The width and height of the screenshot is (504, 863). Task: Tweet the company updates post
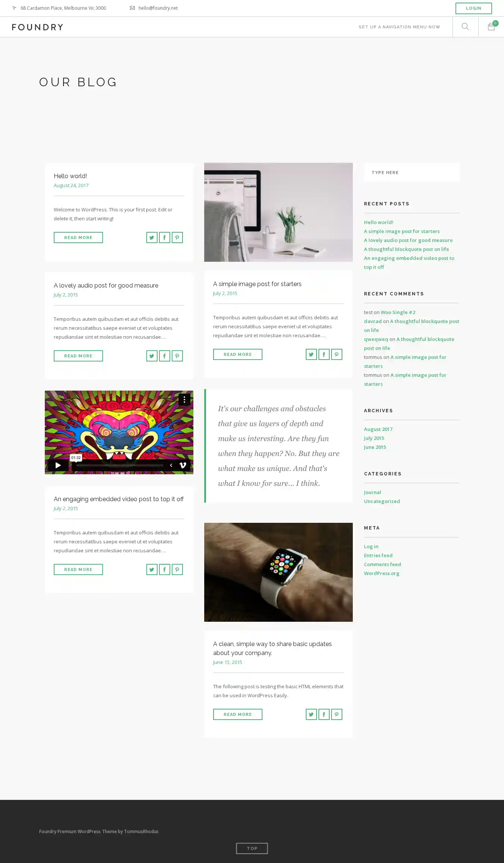point(311,714)
